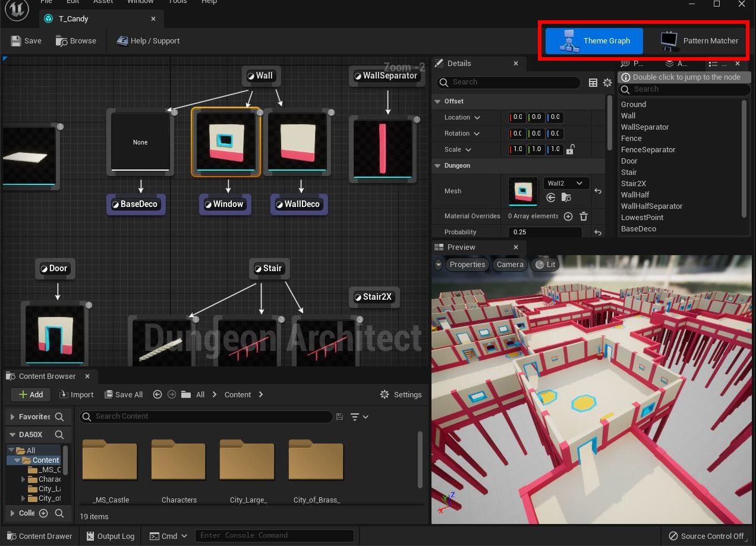Select the Preview panel tab
This screenshot has width=756, height=546.
[478, 247]
